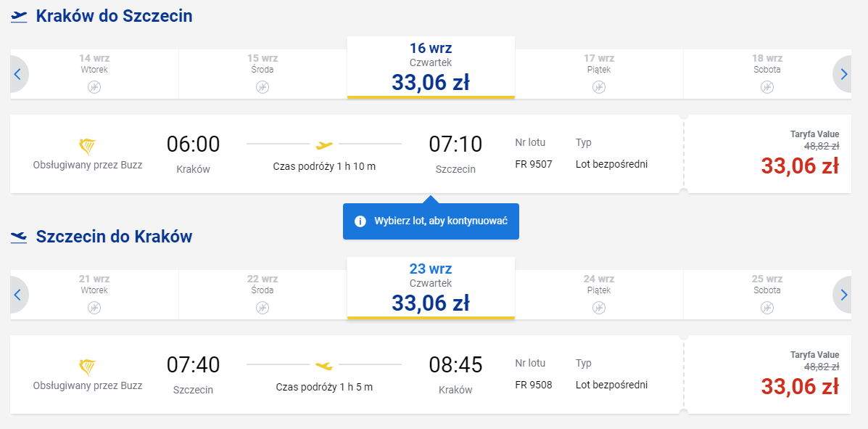Click Czas podróży 1 h 5 m
The width and height of the screenshot is (868, 429).
pyautogui.click(x=324, y=386)
